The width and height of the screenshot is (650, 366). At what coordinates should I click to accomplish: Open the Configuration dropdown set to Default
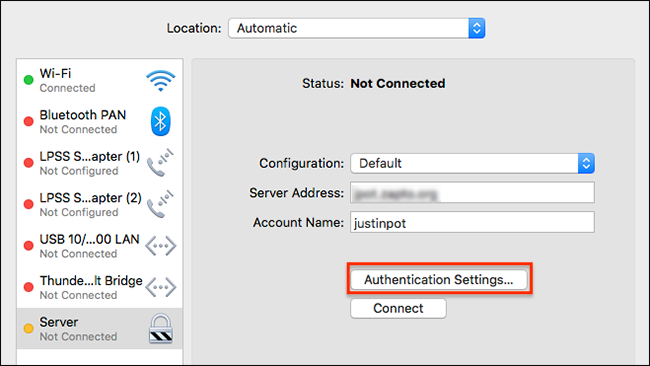click(473, 163)
